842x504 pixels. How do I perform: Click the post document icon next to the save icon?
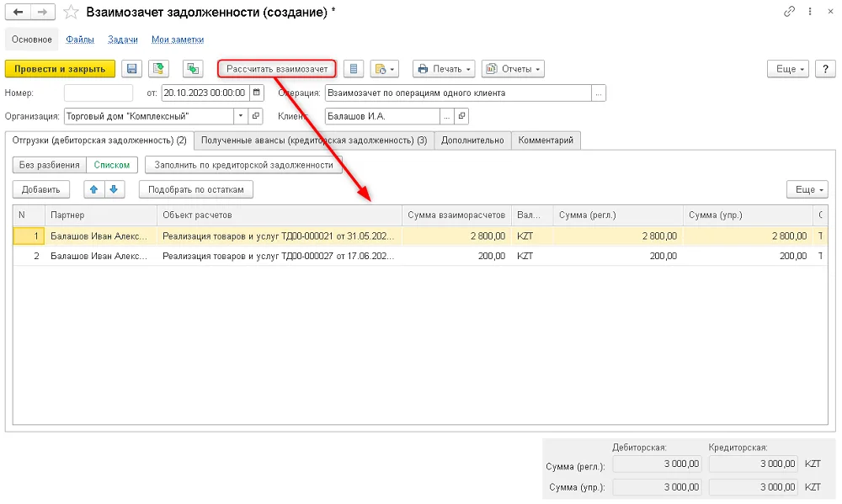point(158,69)
